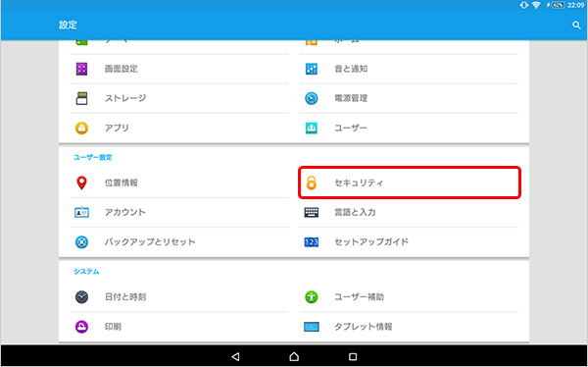The height and width of the screenshot is (367, 588).
Task: Tap the 日付と時刻 clock icon
Action: coord(81,297)
